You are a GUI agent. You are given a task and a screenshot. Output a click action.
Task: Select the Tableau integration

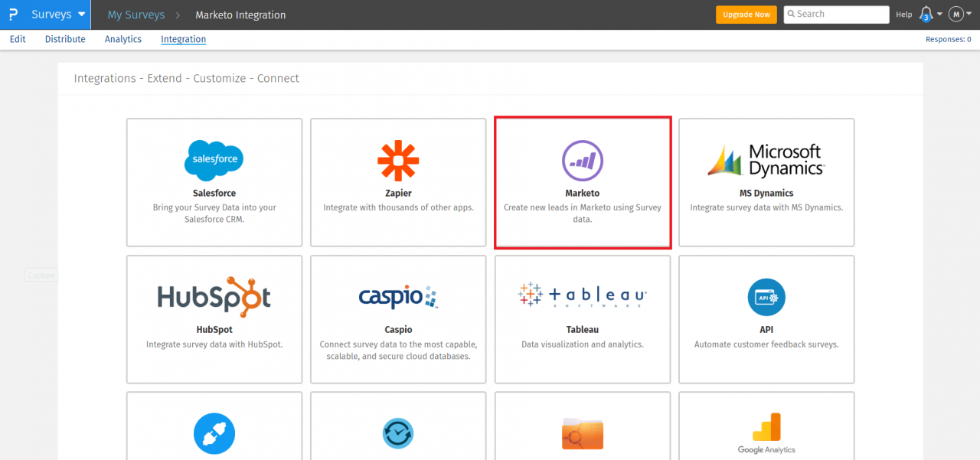[582, 296]
